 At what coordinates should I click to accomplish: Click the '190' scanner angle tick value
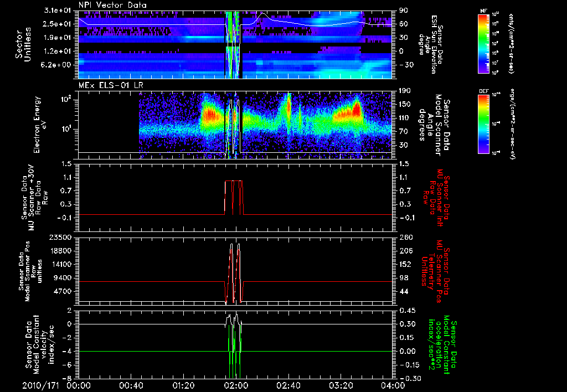(x=405, y=91)
